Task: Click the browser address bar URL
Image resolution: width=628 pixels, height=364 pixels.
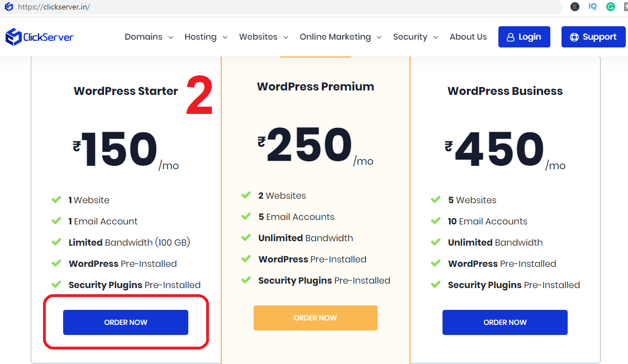Action: pyautogui.click(x=54, y=7)
